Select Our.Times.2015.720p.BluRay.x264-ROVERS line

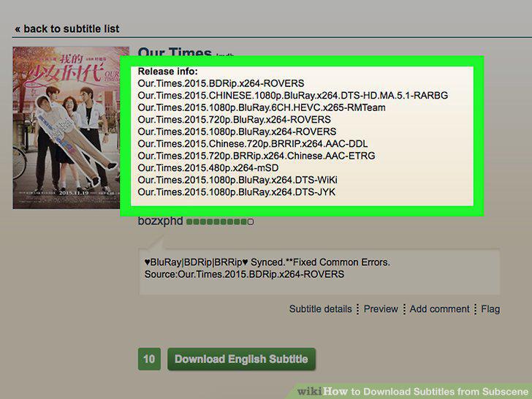point(234,119)
